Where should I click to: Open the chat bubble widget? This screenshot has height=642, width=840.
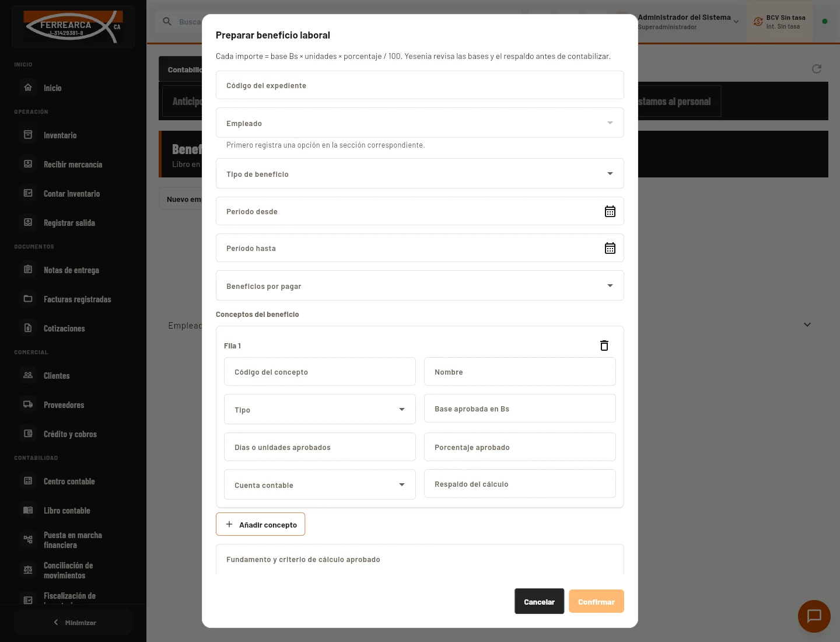click(x=814, y=616)
